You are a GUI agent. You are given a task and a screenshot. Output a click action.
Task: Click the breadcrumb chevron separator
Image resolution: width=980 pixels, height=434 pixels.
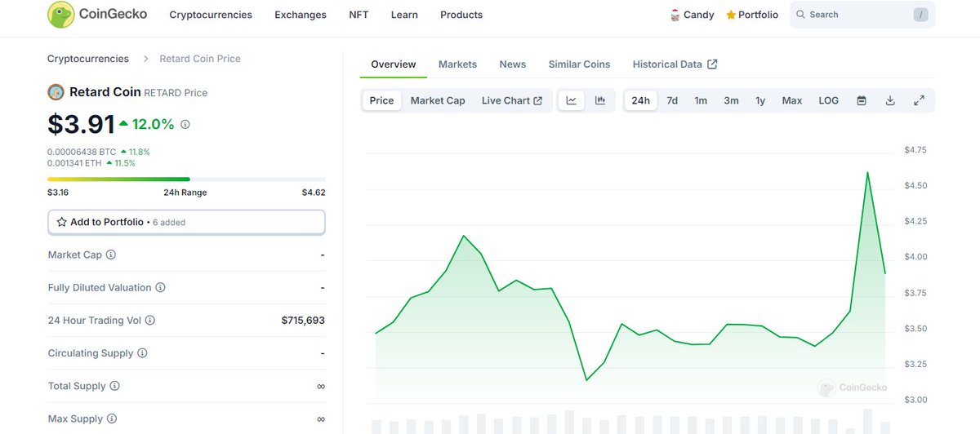[145, 59]
